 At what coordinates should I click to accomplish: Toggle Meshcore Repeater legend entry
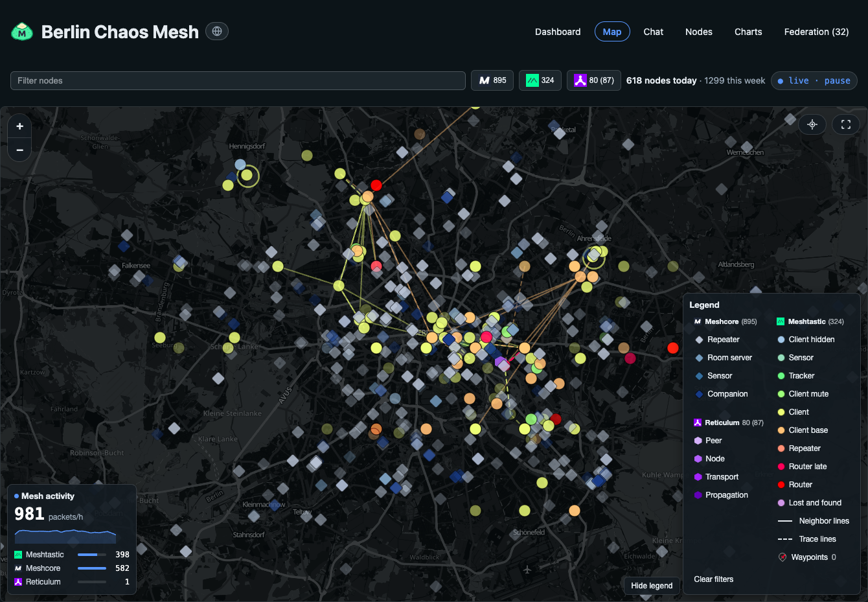717,340
